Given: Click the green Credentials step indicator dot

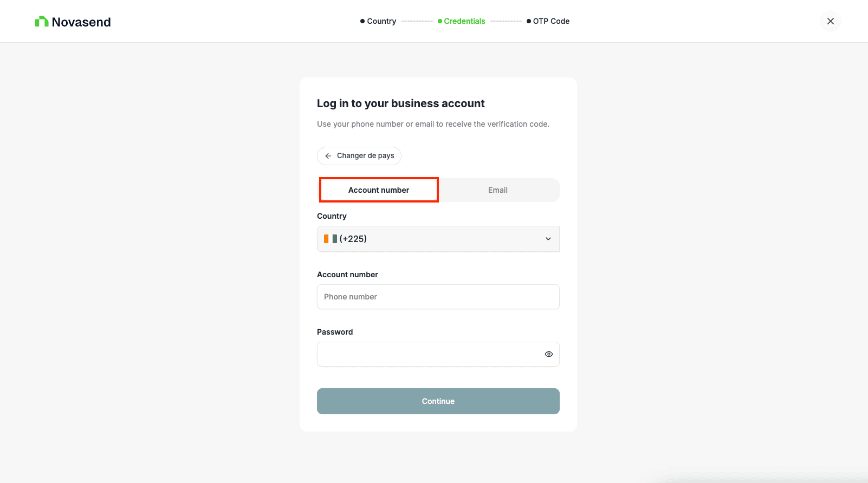Looking at the screenshot, I should click(439, 21).
